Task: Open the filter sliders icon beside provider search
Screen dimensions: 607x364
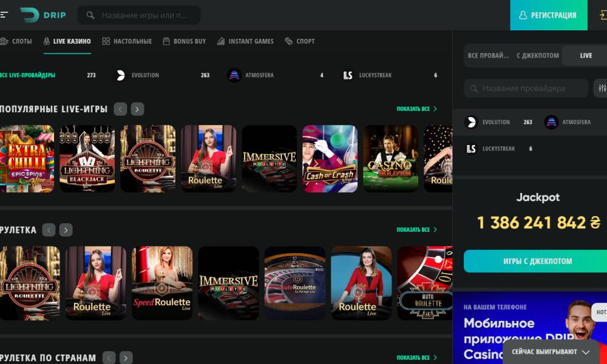Action: click(x=602, y=88)
